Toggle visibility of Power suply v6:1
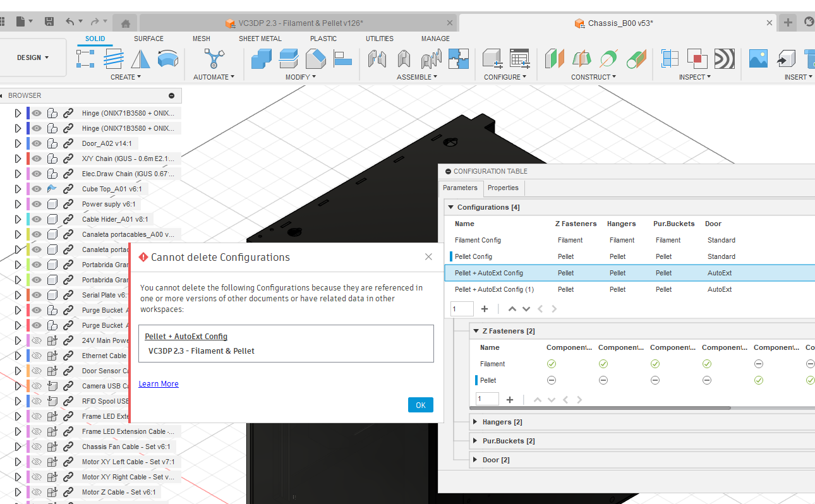The width and height of the screenshot is (815, 504). point(37,204)
